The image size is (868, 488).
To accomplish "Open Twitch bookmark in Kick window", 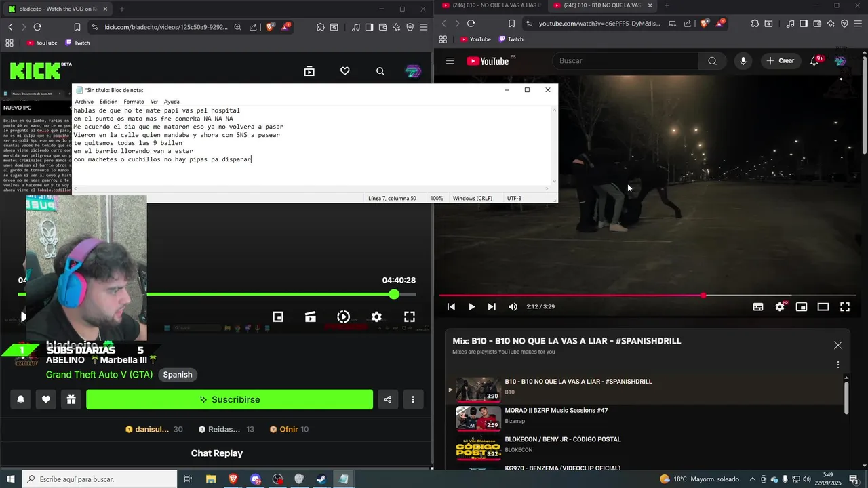I will pos(77,43).
